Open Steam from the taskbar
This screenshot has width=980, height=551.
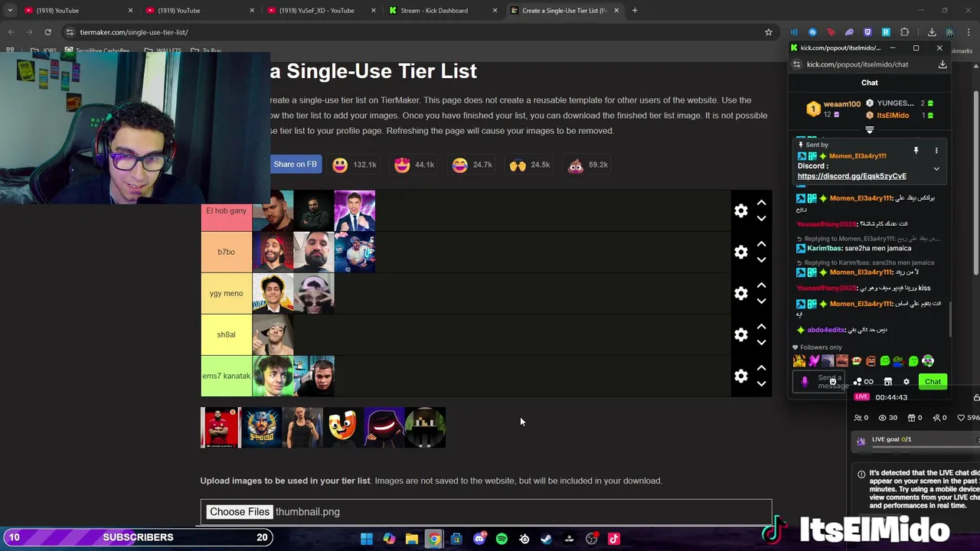click(x=546, y=539)
